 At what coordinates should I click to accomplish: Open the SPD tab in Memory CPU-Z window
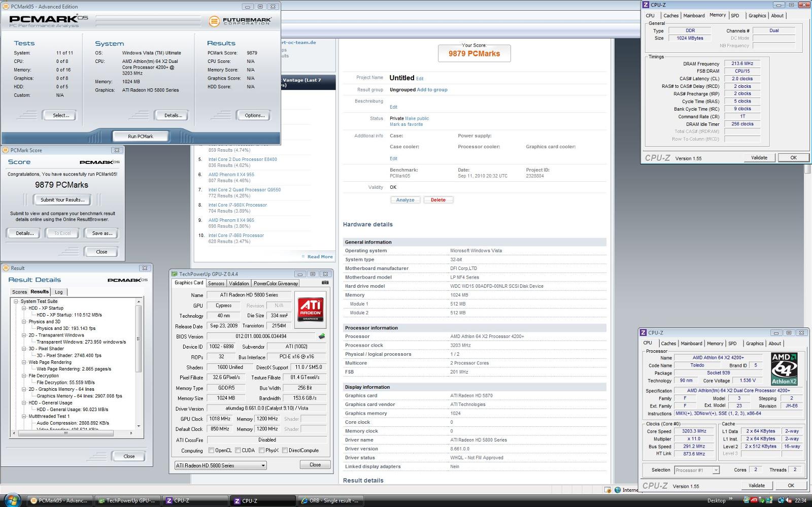click(x=735, y=16)
